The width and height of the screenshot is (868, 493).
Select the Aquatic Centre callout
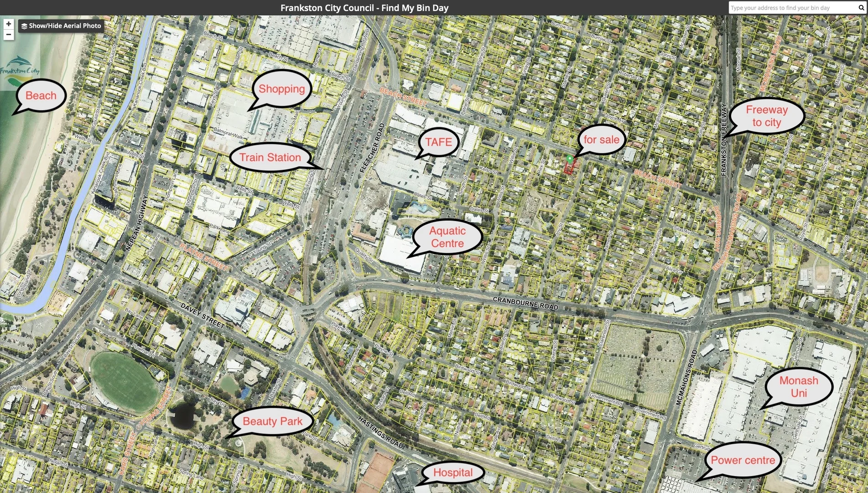pyautogui.click(x=447, y=237)
